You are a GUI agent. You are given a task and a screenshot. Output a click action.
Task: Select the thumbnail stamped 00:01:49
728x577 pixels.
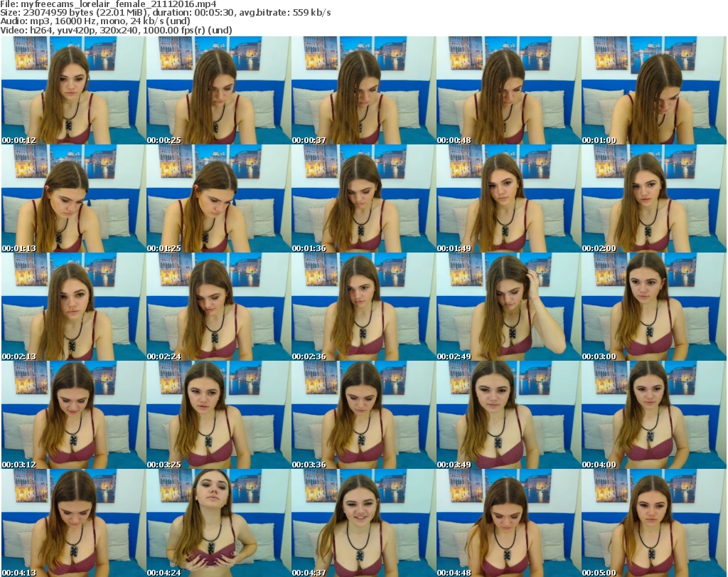(x=508, y=198)
